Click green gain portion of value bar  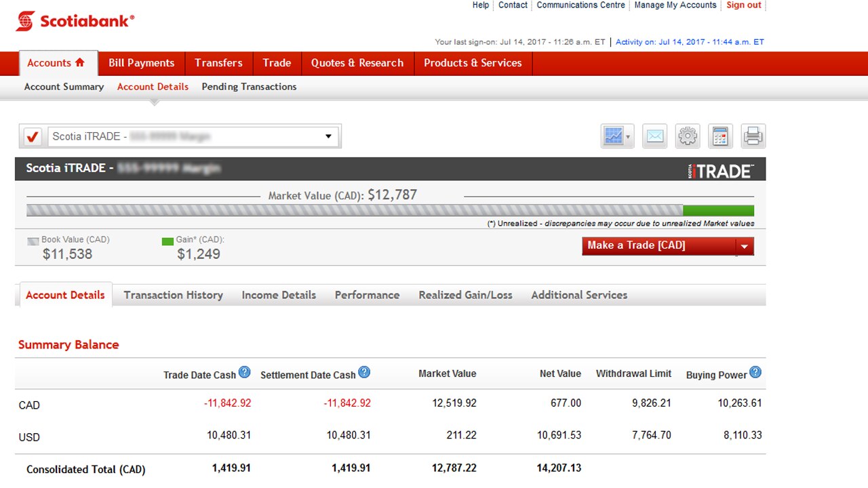[718, 211]
